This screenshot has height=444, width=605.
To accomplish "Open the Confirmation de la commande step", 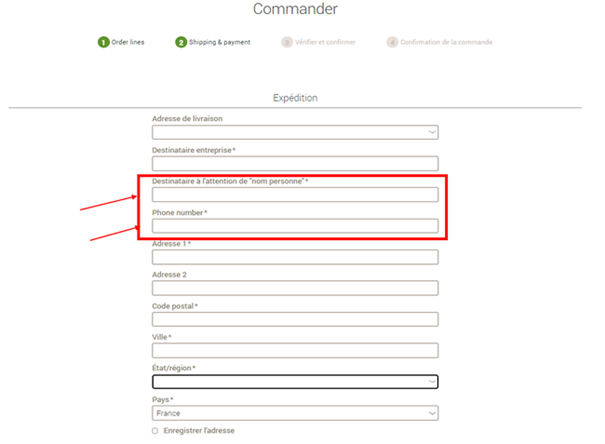I will [x=447, y=42].
